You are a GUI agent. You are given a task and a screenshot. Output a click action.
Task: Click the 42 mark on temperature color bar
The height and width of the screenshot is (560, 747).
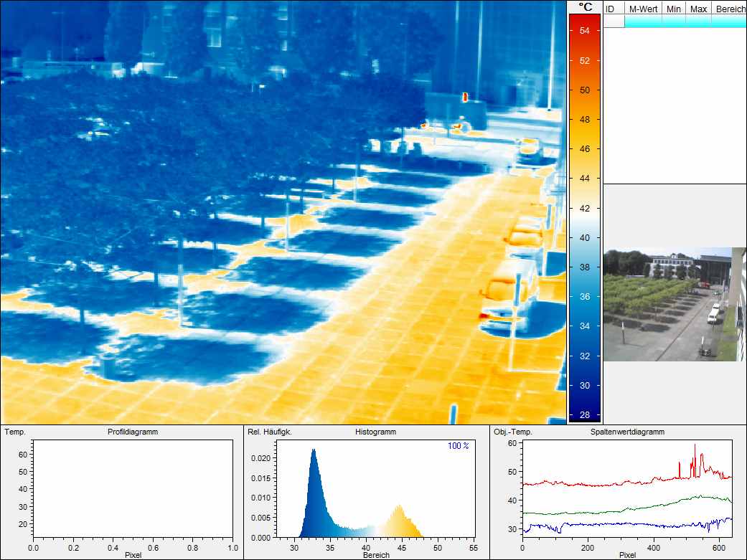(586, 208)
